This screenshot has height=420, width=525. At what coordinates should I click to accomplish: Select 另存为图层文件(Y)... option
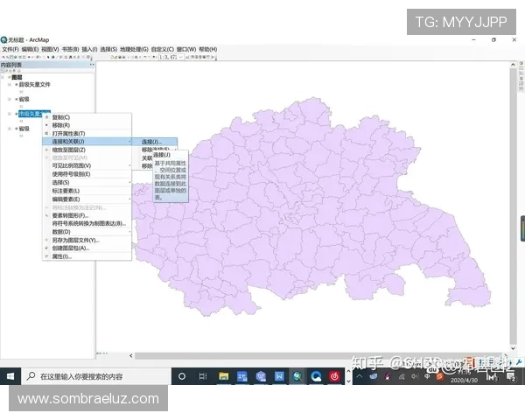(75, 240)
